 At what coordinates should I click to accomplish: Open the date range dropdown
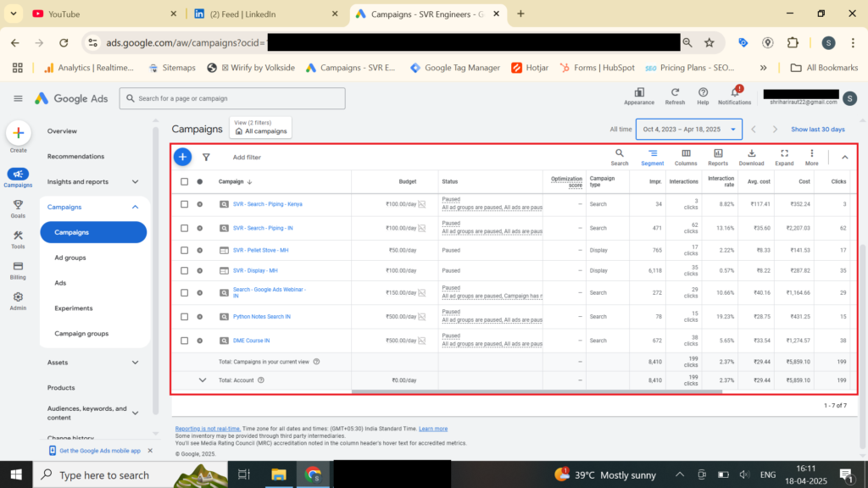point(688,130)
